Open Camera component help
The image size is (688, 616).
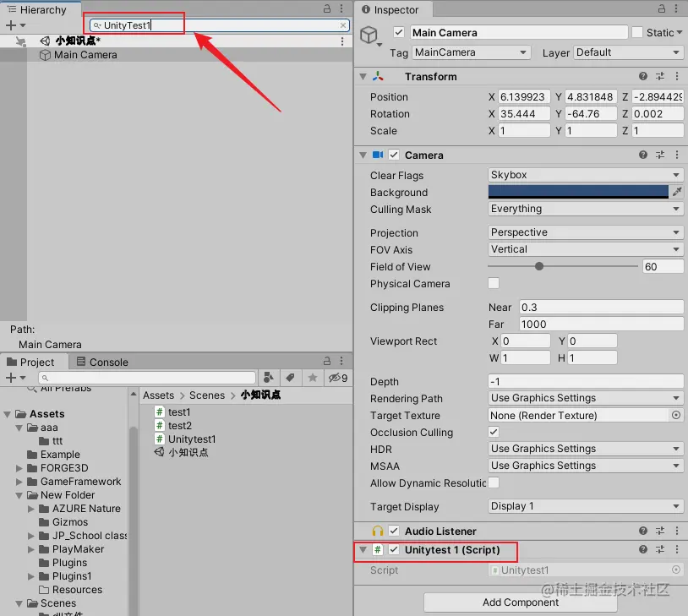pos(643,155)
